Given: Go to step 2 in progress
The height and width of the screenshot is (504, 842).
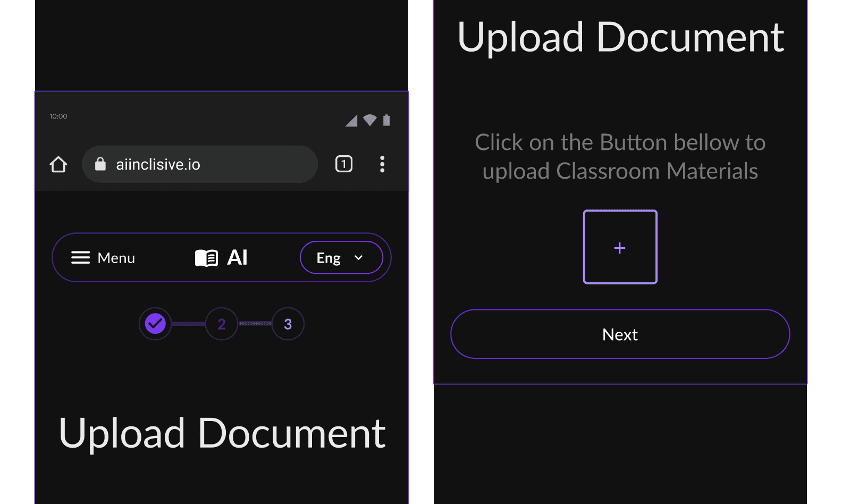Looking at the screenshot, I should pos(222,324).
